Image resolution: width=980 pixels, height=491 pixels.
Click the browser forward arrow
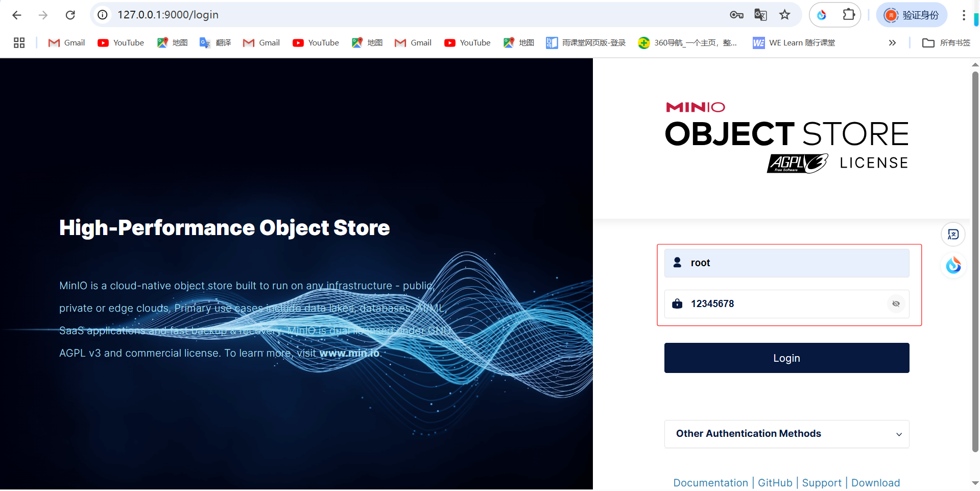coord(43,15)
